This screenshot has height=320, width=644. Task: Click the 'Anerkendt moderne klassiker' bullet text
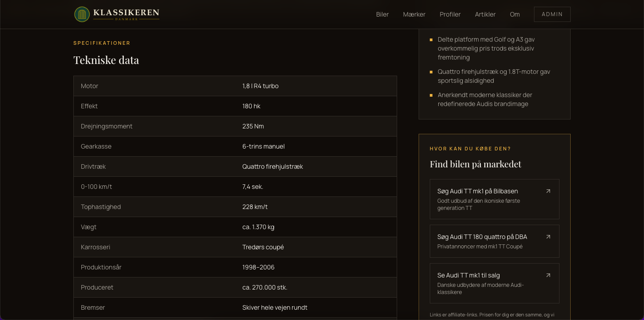(485, 99)
